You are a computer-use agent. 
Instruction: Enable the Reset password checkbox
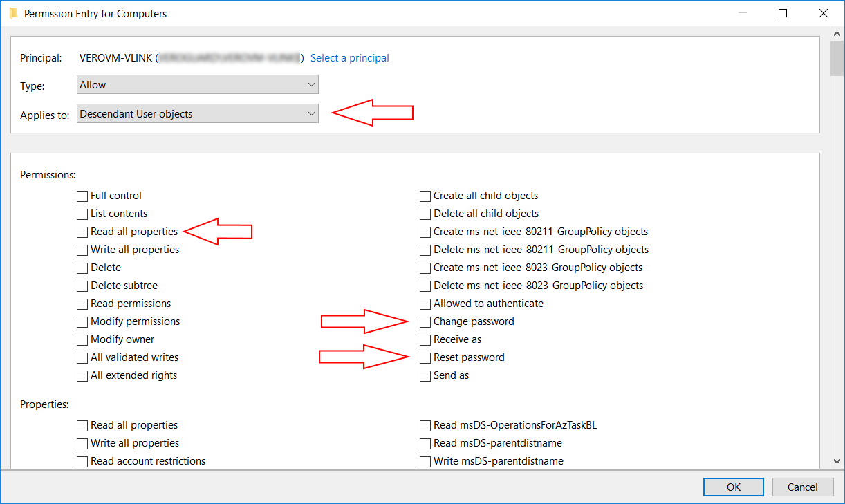point(426,358)
